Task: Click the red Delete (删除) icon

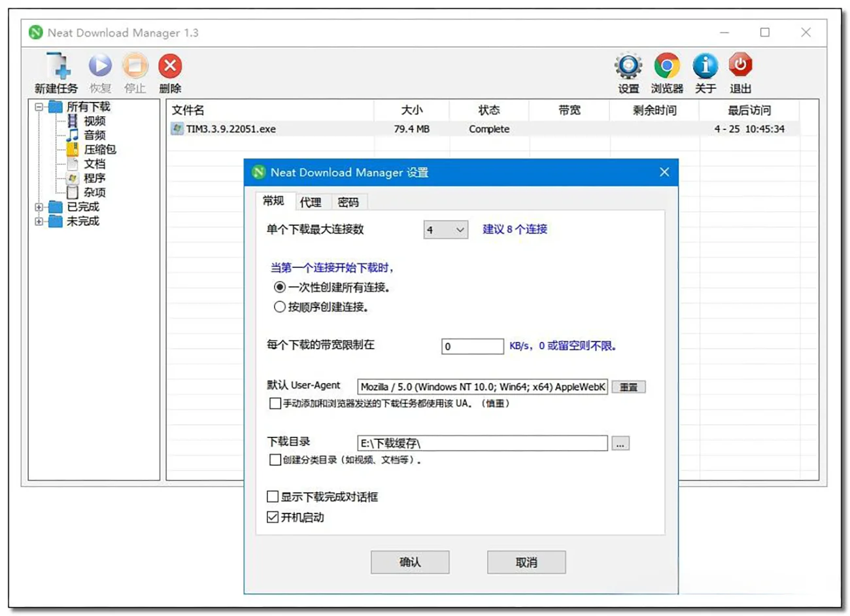Action: (170, 66)
